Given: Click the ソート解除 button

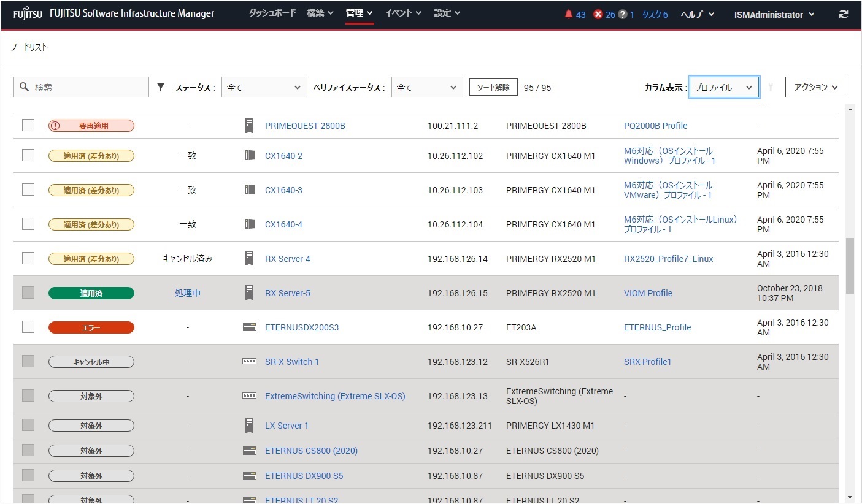Looking at the screenshot, I should pyautogui.click(x=493, y=87).
